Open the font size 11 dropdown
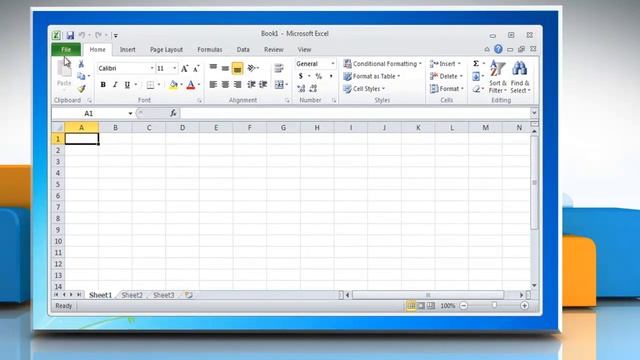This screenshot has width=640, height=360. tap(175, 68)
